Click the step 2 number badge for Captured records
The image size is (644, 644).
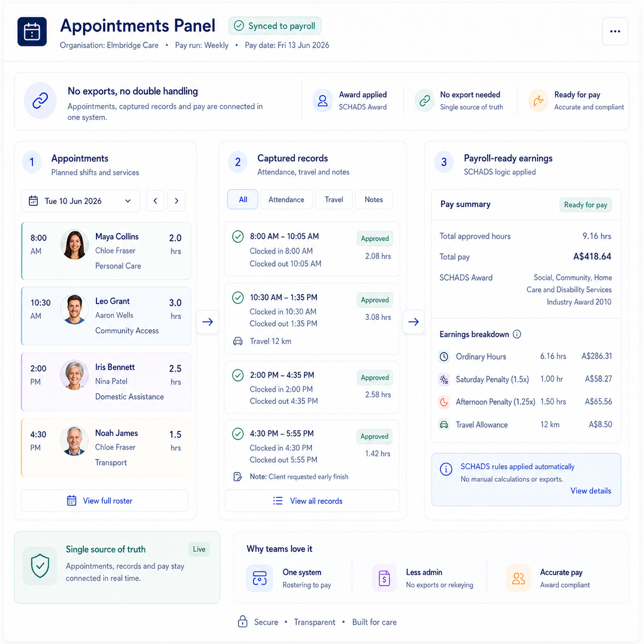238,162
